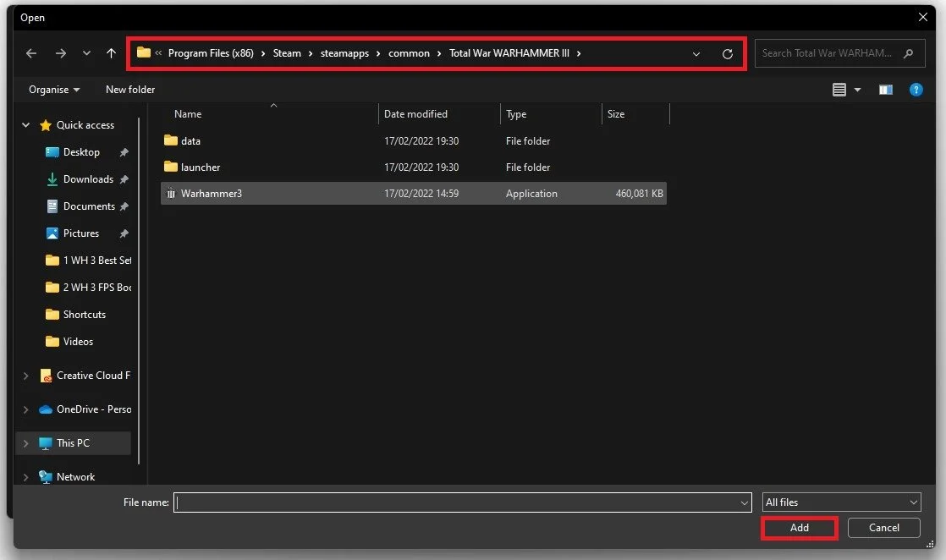Image resolution: width=946 pixels, height=560 pixels.
Task: Click the pin icon next to Documents
Action: pos(124,207)
